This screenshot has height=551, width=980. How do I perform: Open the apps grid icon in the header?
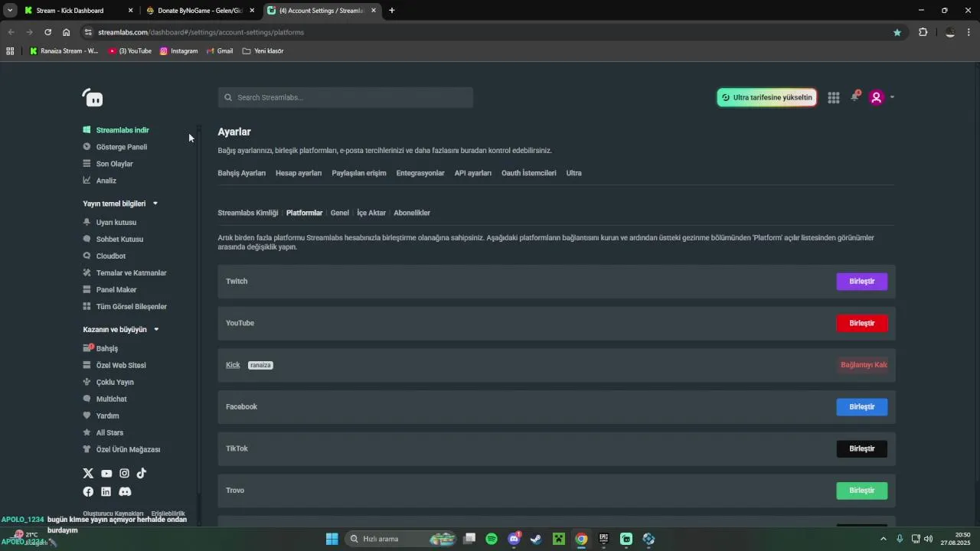[x=834, y=97]
